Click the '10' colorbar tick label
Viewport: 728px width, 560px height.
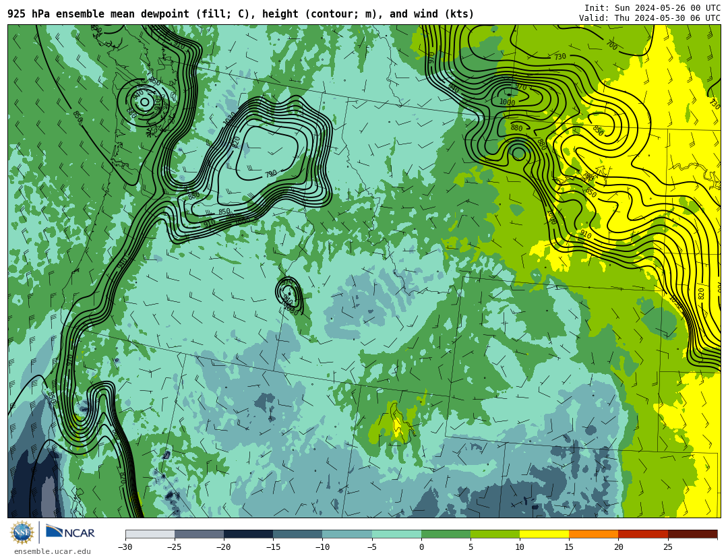tap(520, 547)
